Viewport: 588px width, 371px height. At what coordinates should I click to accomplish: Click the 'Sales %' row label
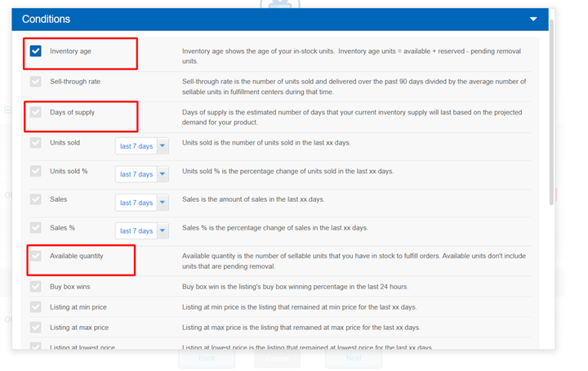pyautogui.click(x=62, y=228)
